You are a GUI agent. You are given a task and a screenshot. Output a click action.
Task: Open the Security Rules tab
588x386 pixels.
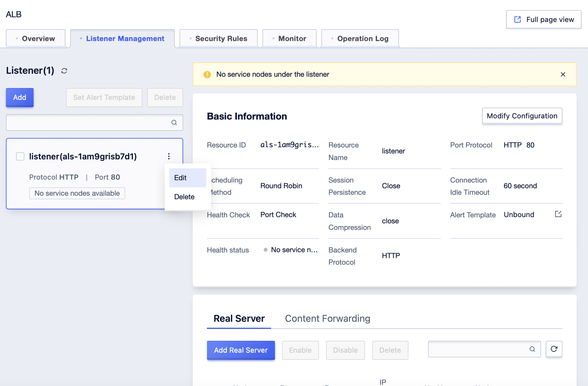pos(218,39)
